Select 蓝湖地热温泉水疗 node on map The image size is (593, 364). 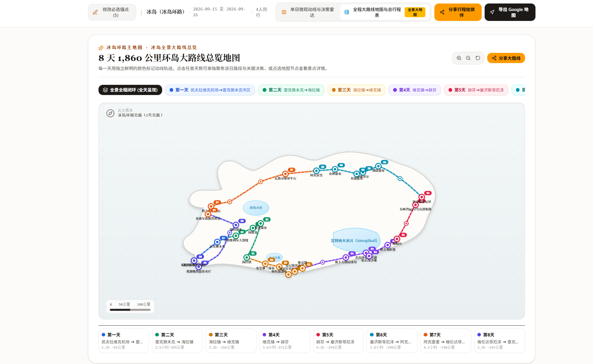coord(199,267)
